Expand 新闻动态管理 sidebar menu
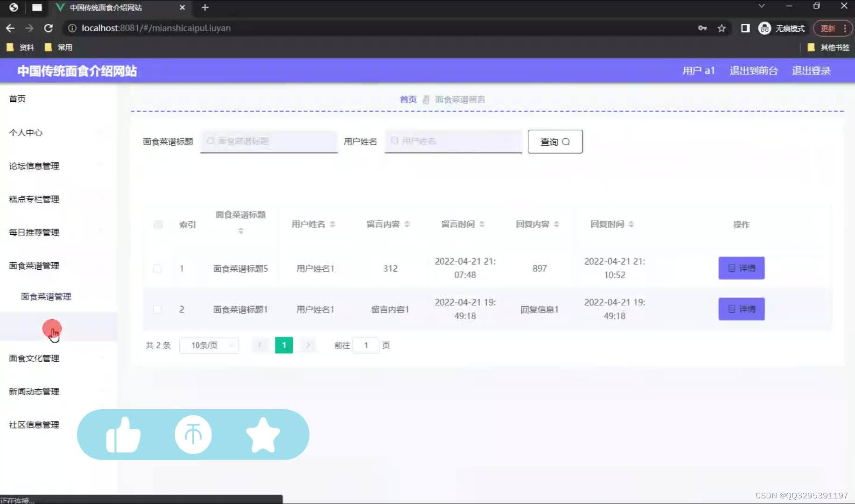Image resolution: width=855 pixels, height=504 pixels. pyautogui.click(x=58, y=392)
